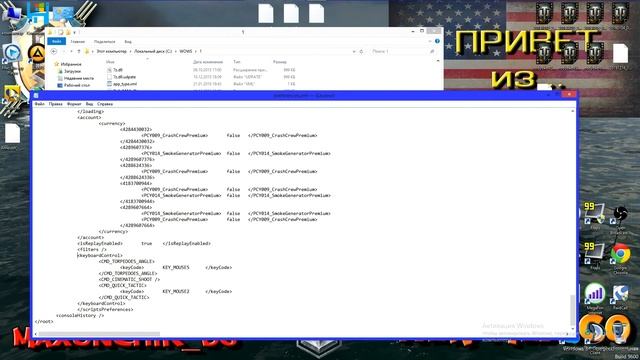Click the Notepad horizontal scrollbar thumb
The width and height of the screenshot is (640, 360).
coord(99,334)
